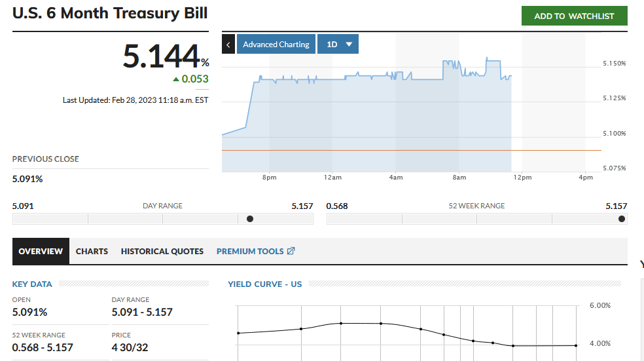This screenshot has width=644, height=361.
Task: Expand the 1D time range dropdown
Action: pos(338,44)
